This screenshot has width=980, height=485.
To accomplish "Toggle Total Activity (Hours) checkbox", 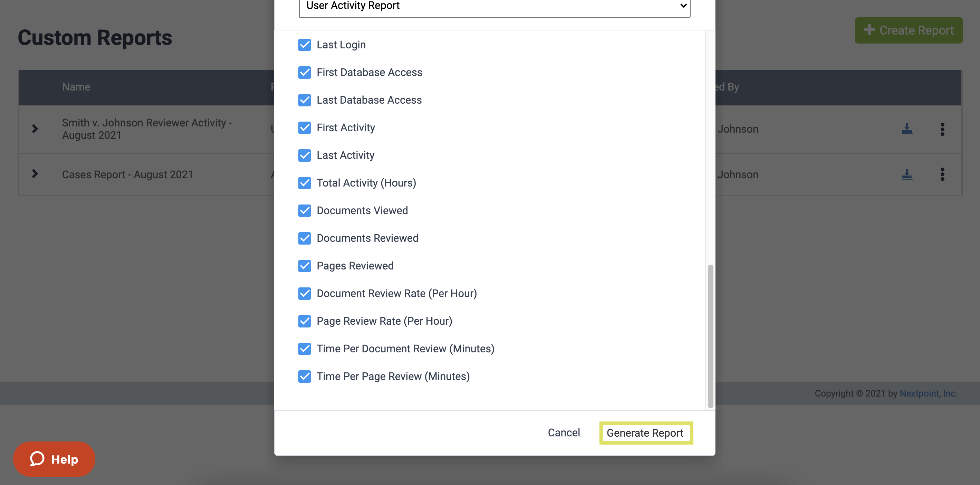I will [x=304, y=183].
